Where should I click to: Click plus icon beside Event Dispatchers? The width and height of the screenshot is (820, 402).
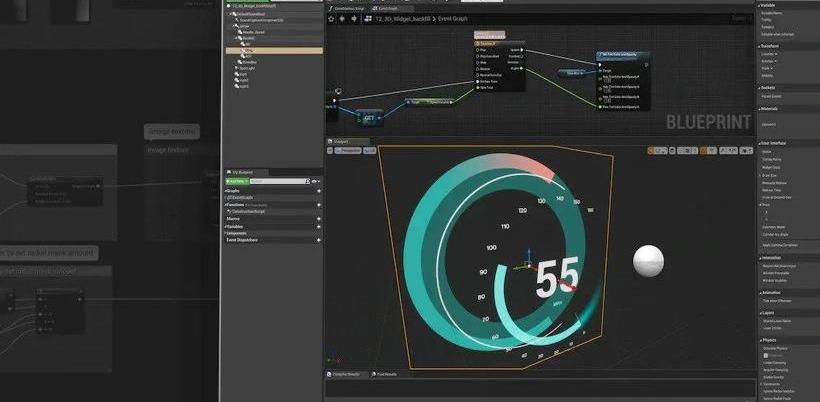coord(319,240)
